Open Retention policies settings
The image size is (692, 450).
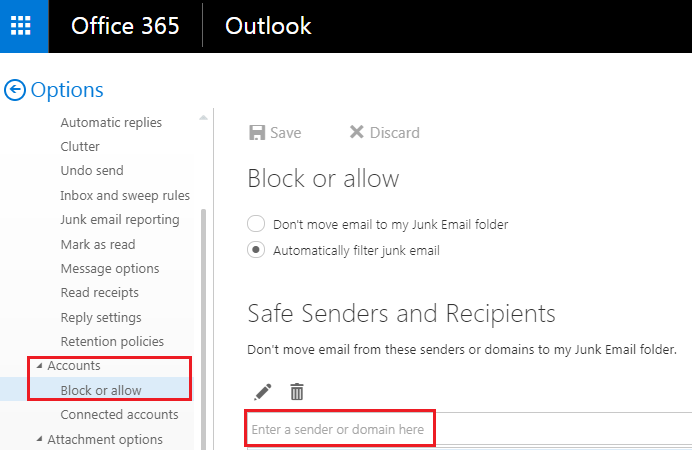pyautogui.click(x=110, y=341)
